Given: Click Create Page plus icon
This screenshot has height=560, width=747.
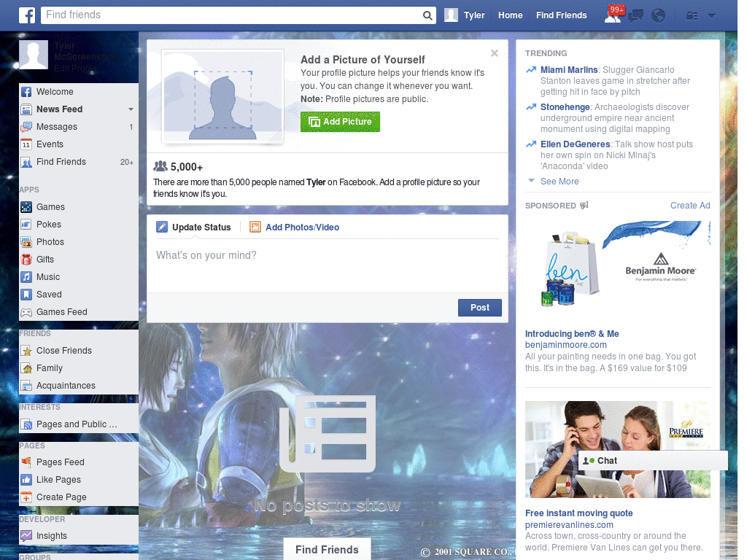Looking at the screenshot, I should pyautogui.click(x=26, y=497).
